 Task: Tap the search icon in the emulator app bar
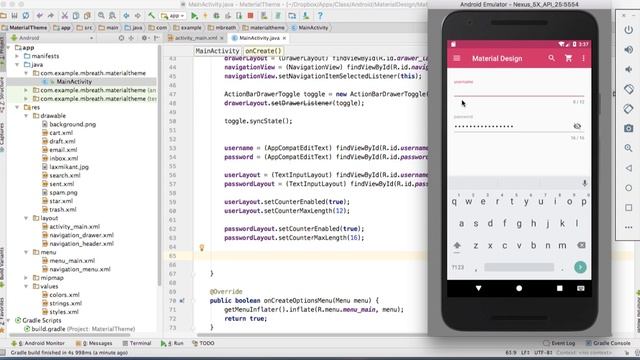(551, 58)
